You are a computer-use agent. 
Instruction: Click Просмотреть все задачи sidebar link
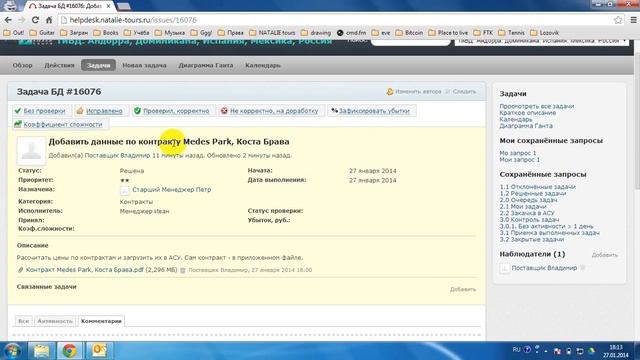(537, 106)
